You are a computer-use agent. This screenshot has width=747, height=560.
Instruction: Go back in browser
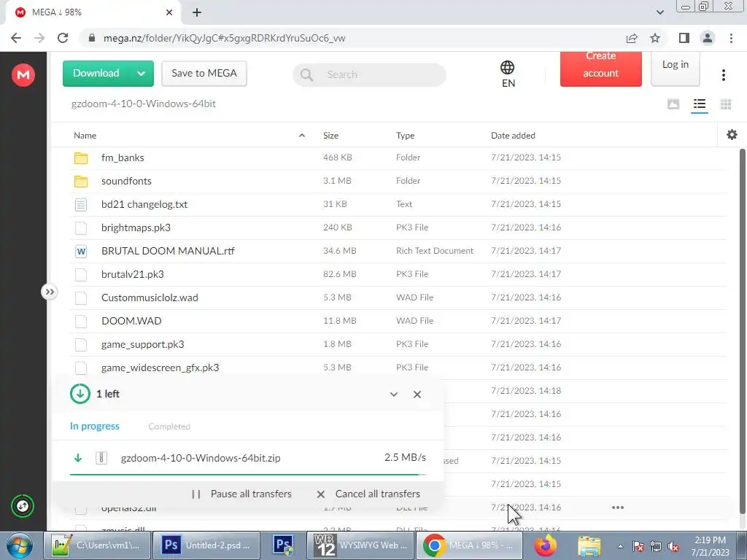tap(16, 38)
